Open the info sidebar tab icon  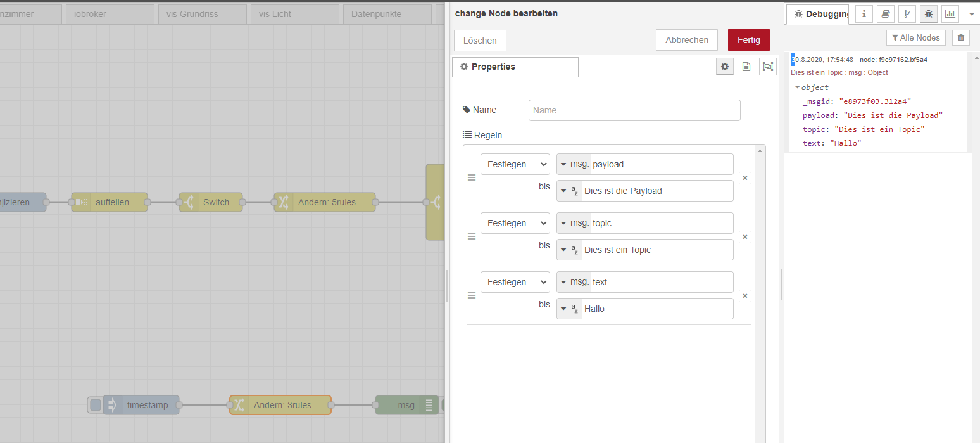(864, 13)
